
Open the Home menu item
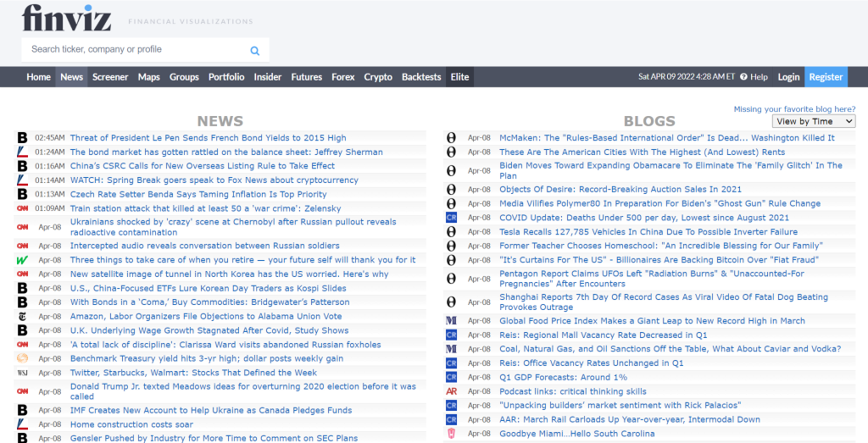click(x=38, y=77)
